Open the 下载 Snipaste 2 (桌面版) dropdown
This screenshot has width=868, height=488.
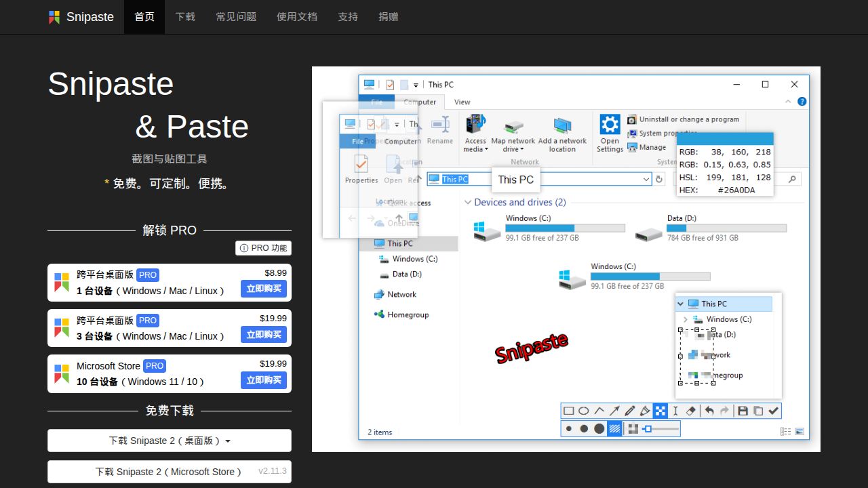170,441
